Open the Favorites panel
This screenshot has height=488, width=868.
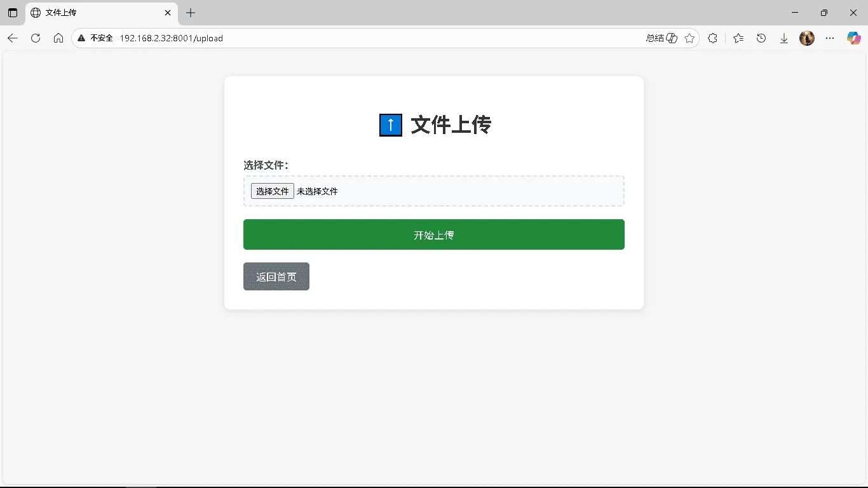737,38
